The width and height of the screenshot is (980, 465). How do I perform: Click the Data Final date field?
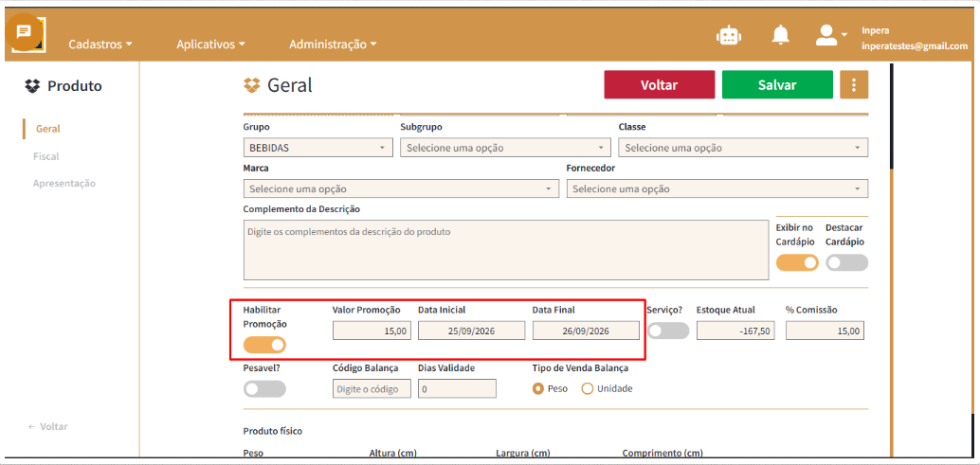[586, 331]
